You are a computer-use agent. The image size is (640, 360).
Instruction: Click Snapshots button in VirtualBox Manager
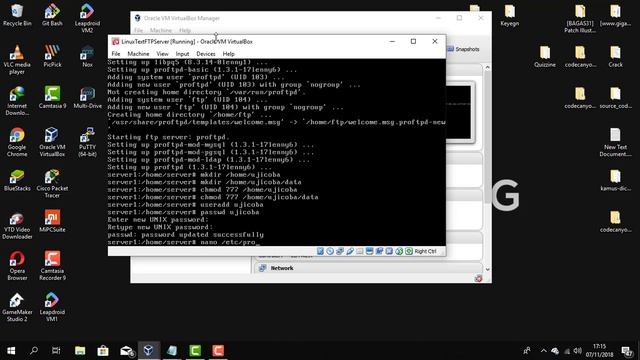coord(464,49)
